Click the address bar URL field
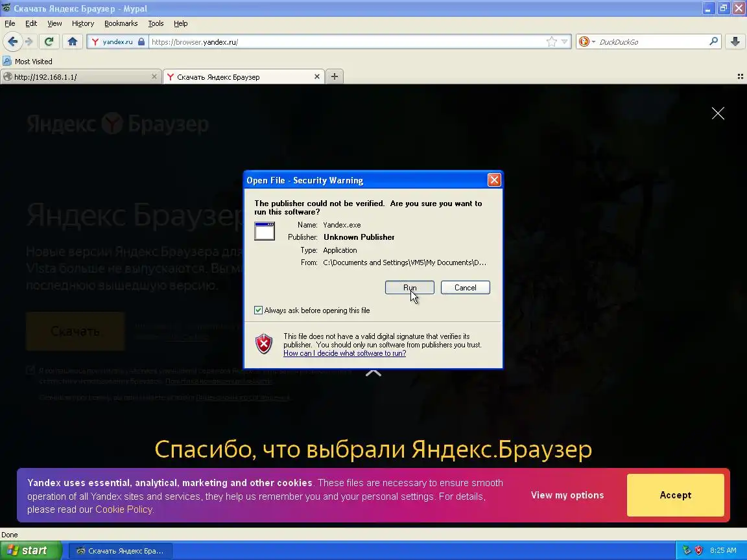 [x=348, y=41]
